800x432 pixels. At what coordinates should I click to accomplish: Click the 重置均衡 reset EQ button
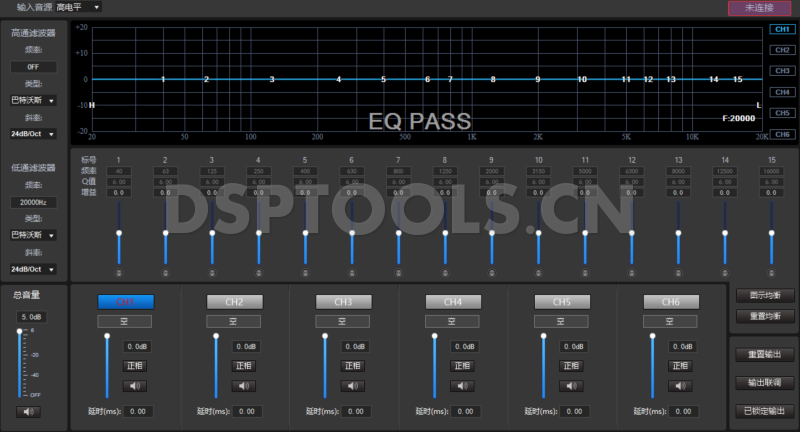(764, 316)
